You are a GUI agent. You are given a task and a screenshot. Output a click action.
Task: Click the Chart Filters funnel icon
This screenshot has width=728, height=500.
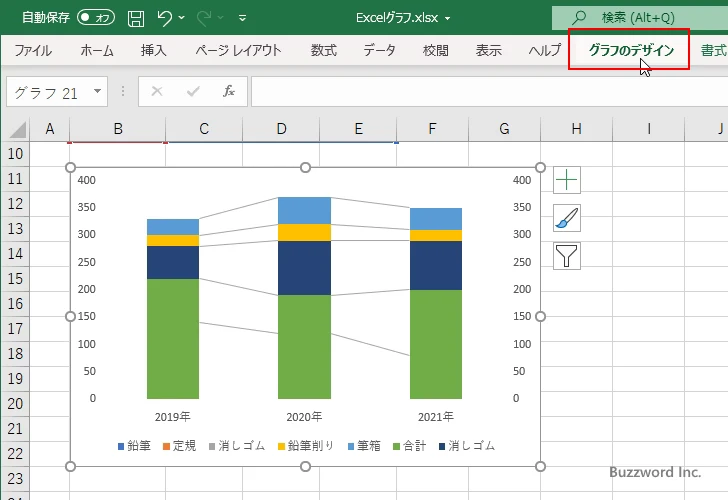567,256
